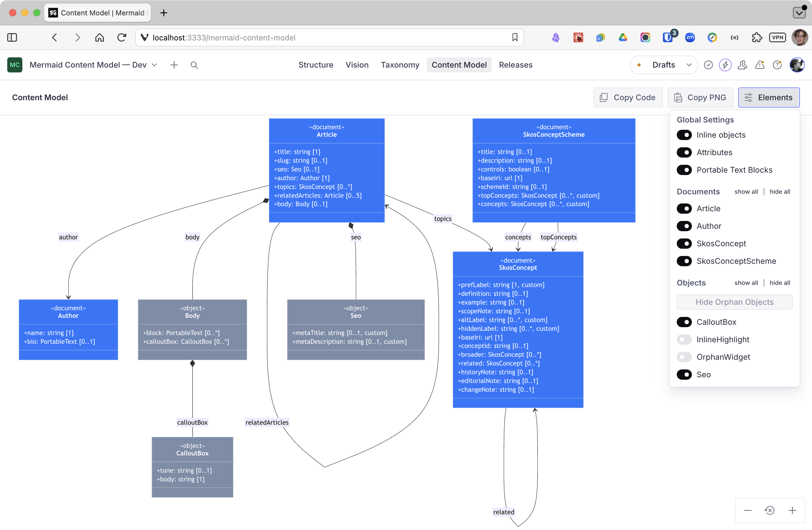812x530 pixels.
Task: Toggle the VPN button in browser toolbar
Action: pos(777,37)
